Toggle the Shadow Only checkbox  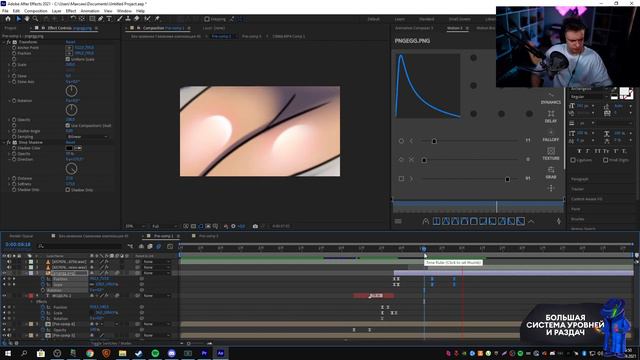[x=68, y=190]
